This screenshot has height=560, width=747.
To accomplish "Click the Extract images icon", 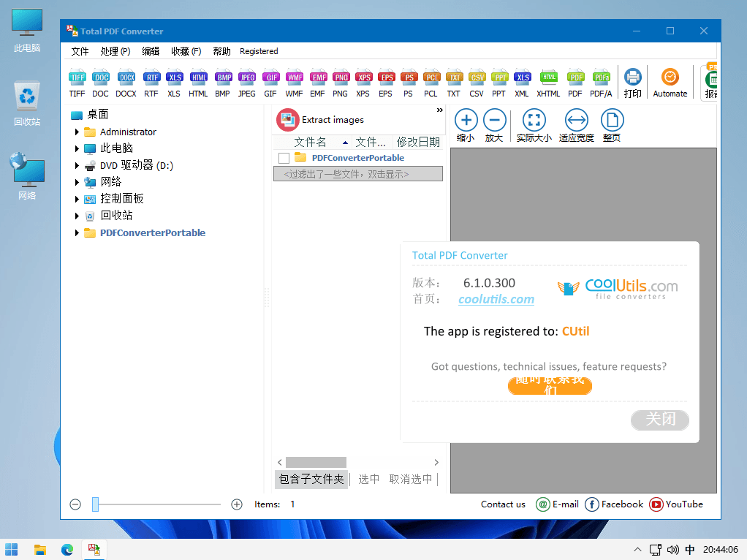I will 288,120.
